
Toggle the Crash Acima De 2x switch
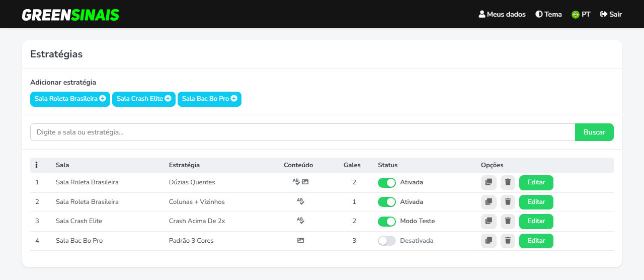(x=387, y=221)
